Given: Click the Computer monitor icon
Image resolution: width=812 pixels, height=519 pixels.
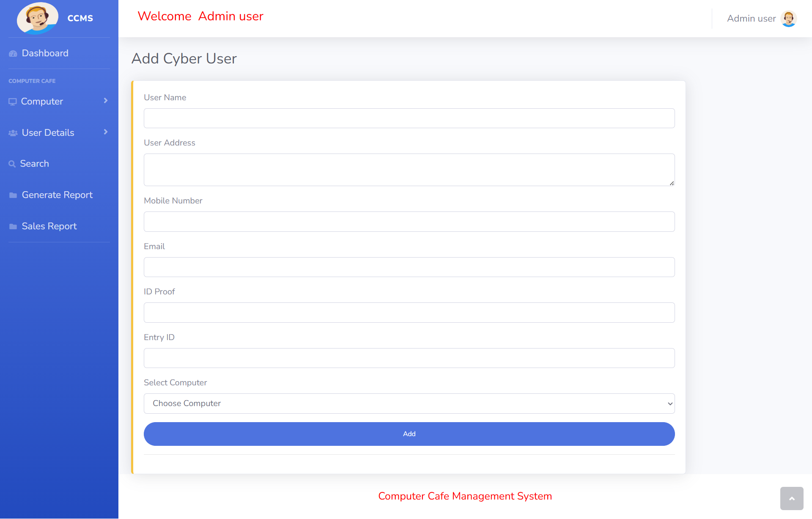Looking at the screenshot, I should tap(13, 102).
